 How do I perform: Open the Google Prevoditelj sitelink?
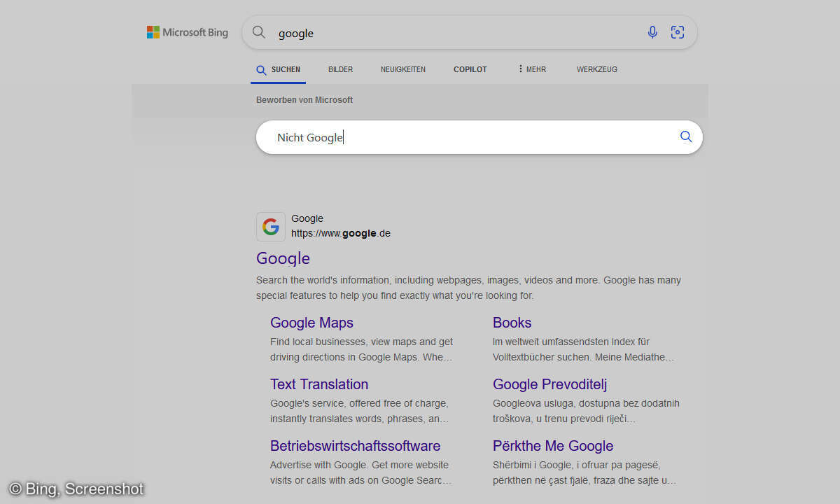[x=549, y=384]
